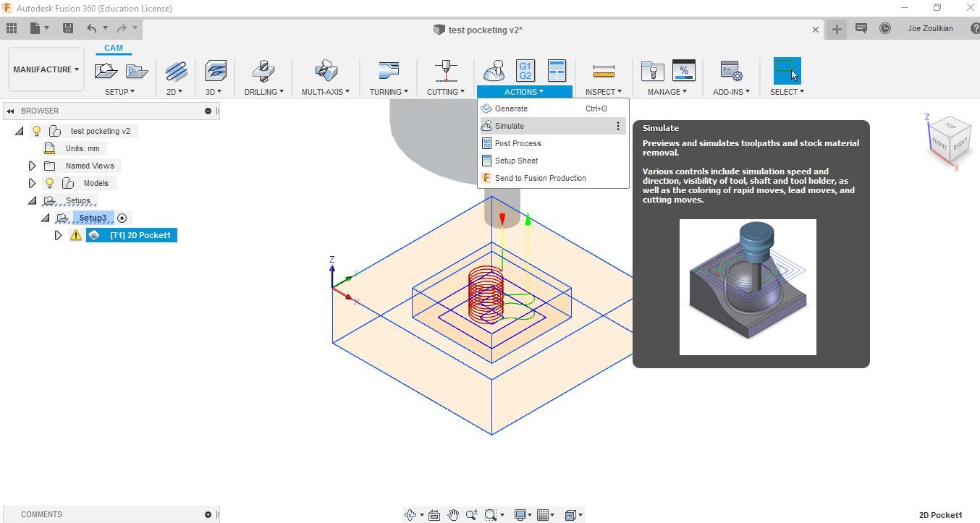Click the Add-Ins scripts icon
Image resolution: width=980 pixels, height=523 pixels.
731,71
